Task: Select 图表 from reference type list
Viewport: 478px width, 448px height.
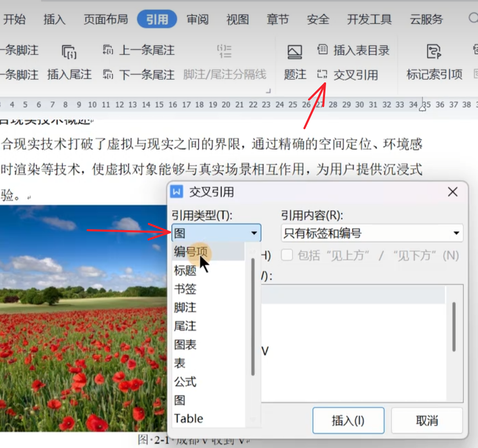Action: pos(208,344)
